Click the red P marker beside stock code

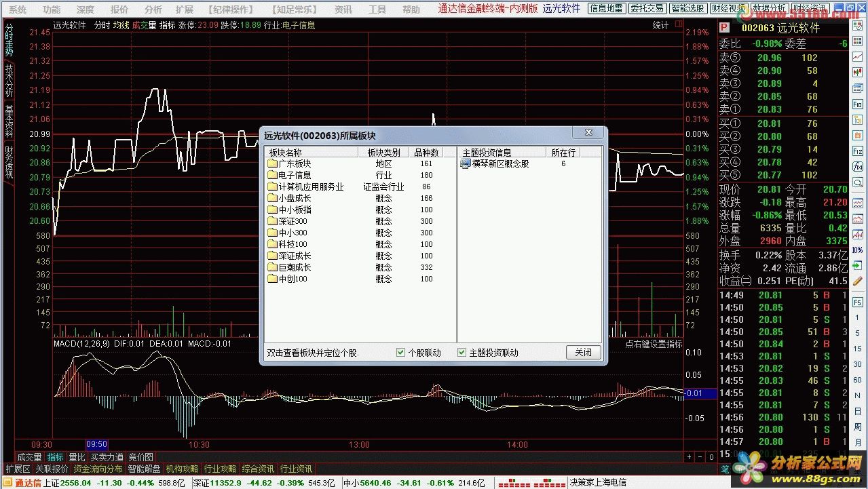coord(724,28)
